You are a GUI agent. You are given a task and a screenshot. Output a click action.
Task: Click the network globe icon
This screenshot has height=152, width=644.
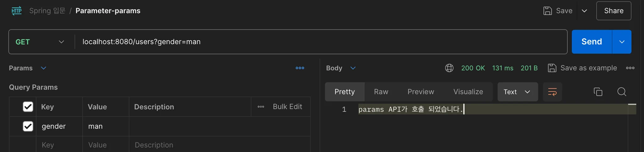pyautogui.click(x=449, y=68)
